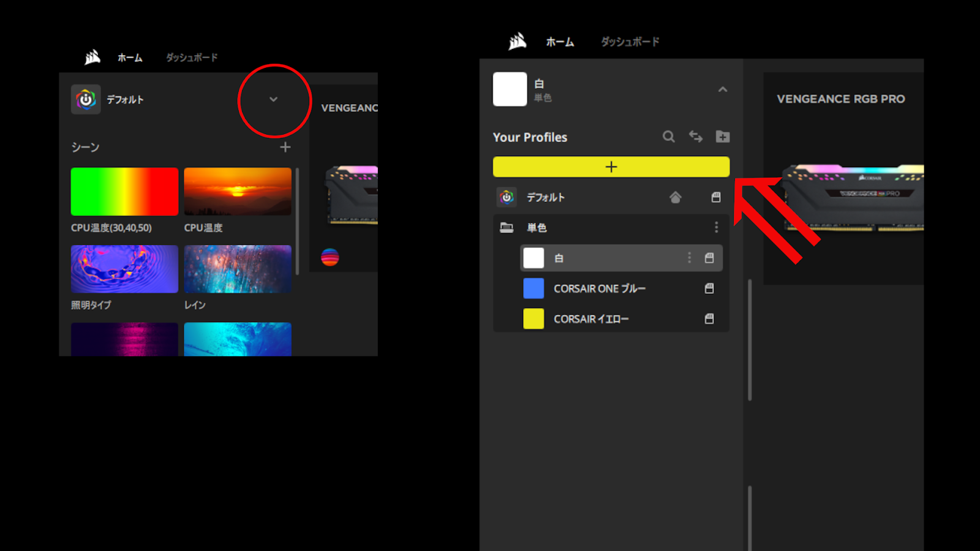Expand the デフォルト profile dropdown chevron
Viewport: 980px width, 551px height.
tap(274, 99)
